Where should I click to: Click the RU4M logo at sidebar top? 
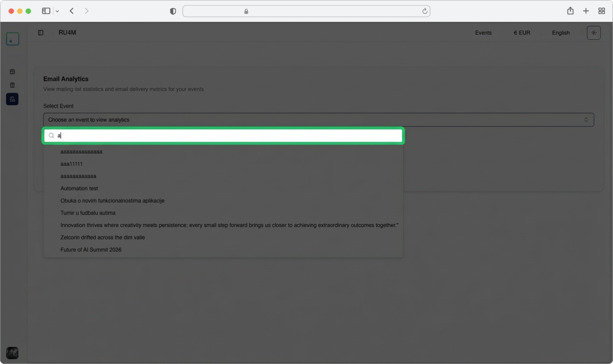(12, 39)
